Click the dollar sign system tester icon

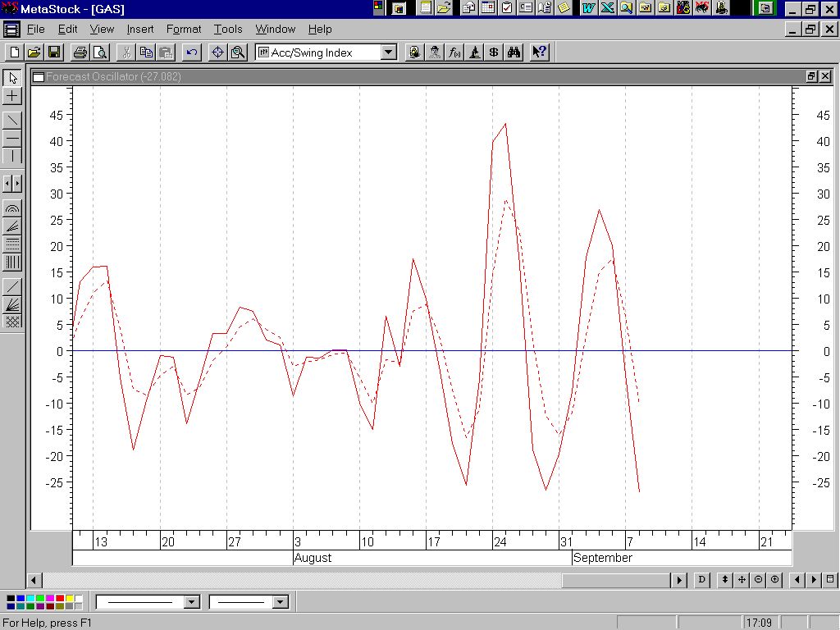pyautogui.click(x=494, y=52)
